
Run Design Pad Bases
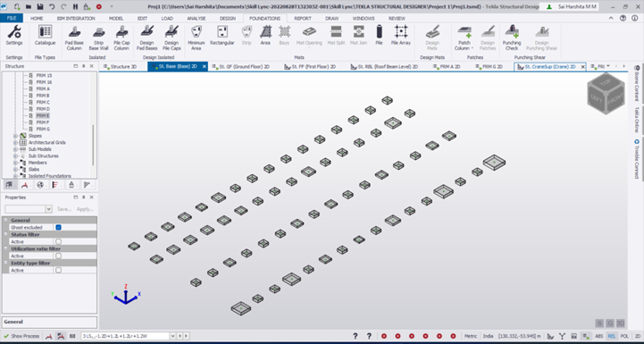pyautogui.click(x=147, y=38)
